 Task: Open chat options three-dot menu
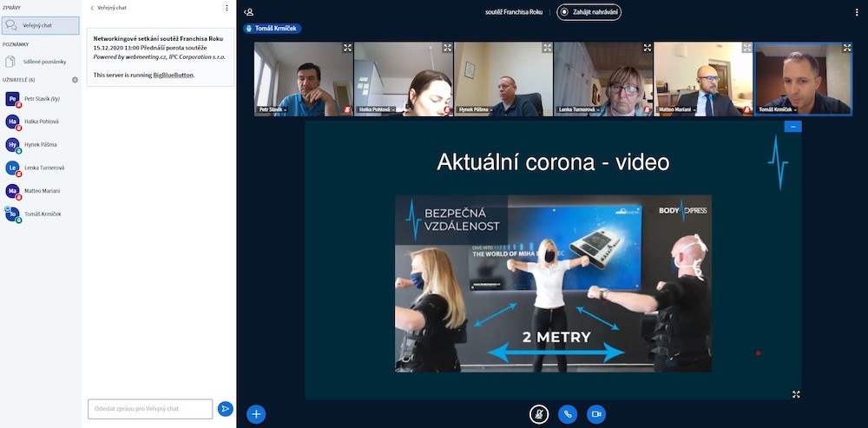(227, 9)
